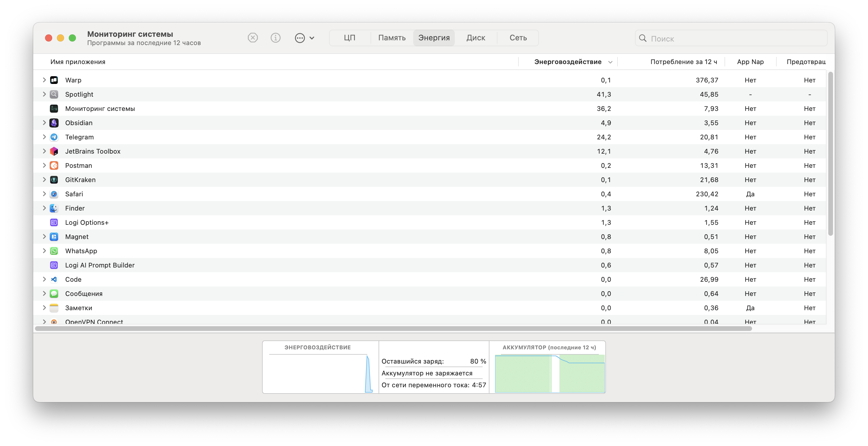Expand the Telegram process row

pos(44,137)
